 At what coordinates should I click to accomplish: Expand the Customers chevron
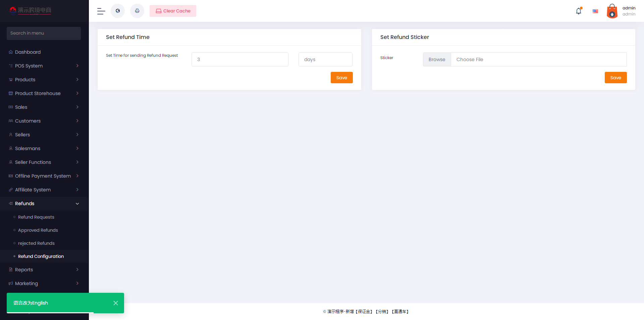click(77, 121)
